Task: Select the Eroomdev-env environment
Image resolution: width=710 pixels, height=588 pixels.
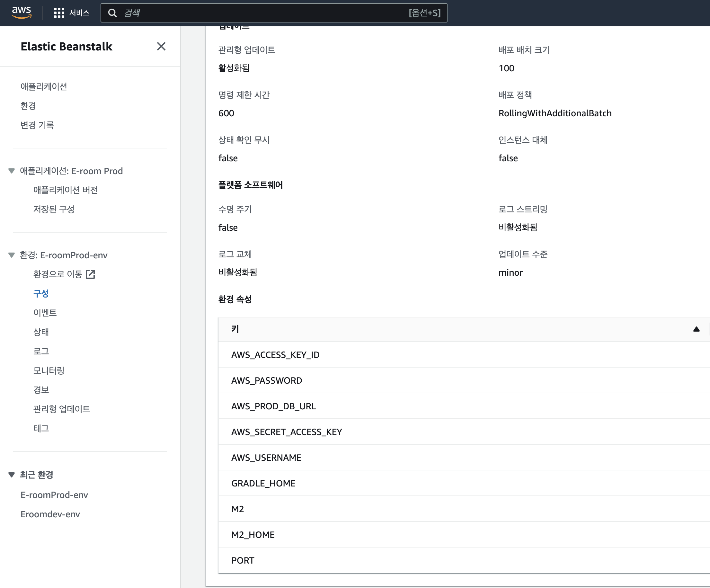Action: pyautogui.click(x=50, y=514)
